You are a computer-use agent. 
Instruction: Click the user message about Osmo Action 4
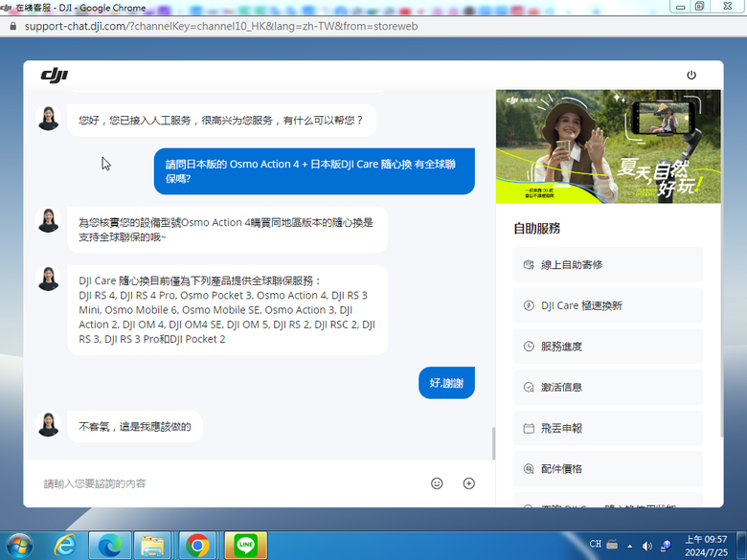(x=314, y=171)
